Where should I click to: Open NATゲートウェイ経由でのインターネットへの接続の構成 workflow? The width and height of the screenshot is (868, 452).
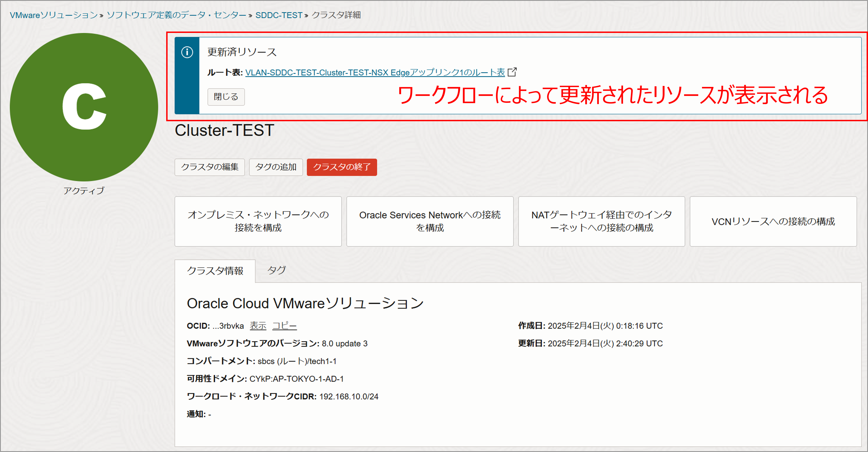[601, 221]
